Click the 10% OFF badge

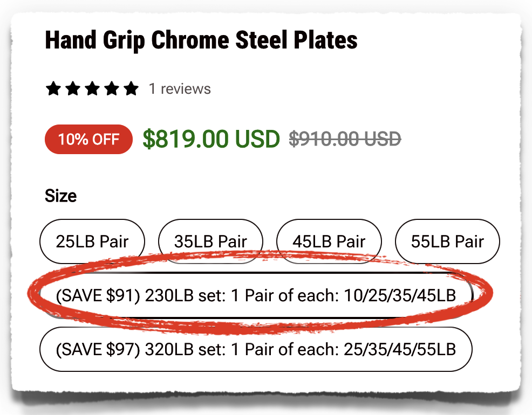88,139
